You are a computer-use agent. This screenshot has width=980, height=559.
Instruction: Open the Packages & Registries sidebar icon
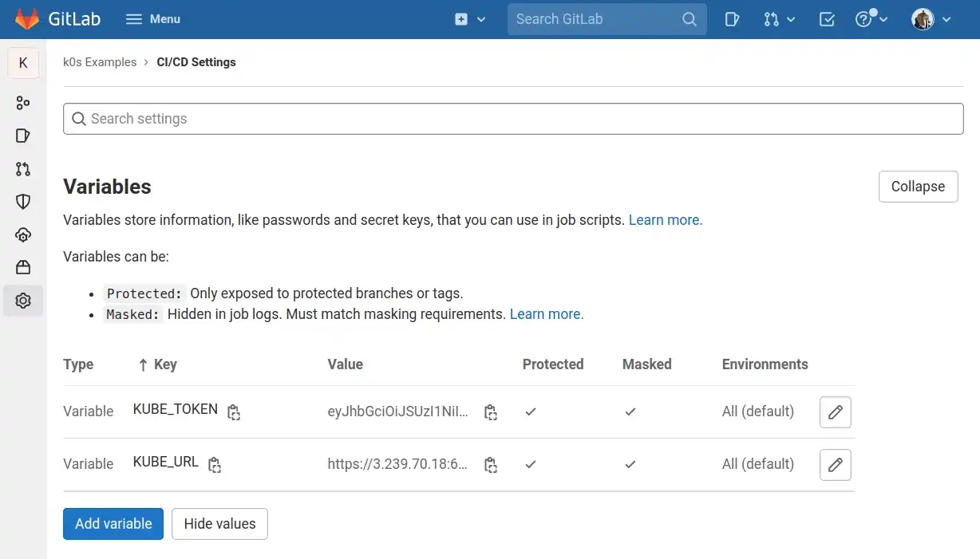tap(23, 267)
